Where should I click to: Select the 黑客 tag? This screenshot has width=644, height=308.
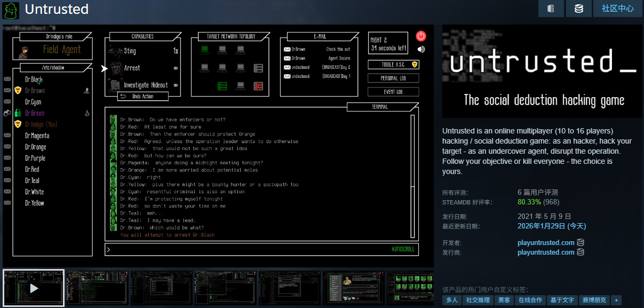click(504, 300)
